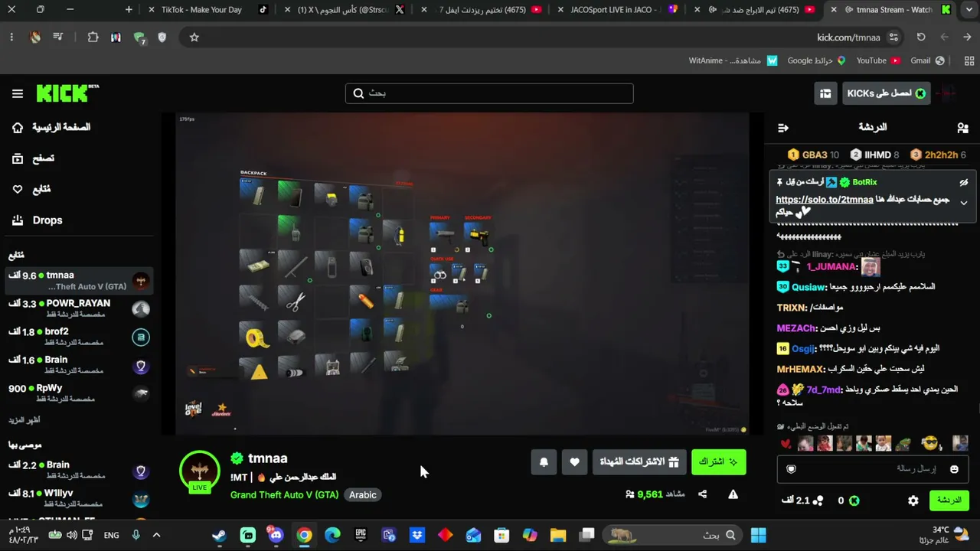Click the Kick logo

click(x=67, y=93)
